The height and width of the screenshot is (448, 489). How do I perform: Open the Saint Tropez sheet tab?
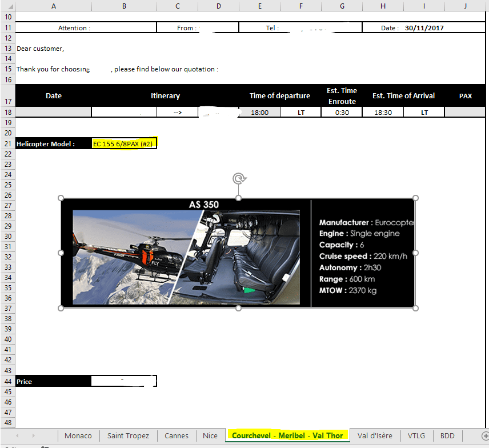pyautogui.click(x=128, y=436)
